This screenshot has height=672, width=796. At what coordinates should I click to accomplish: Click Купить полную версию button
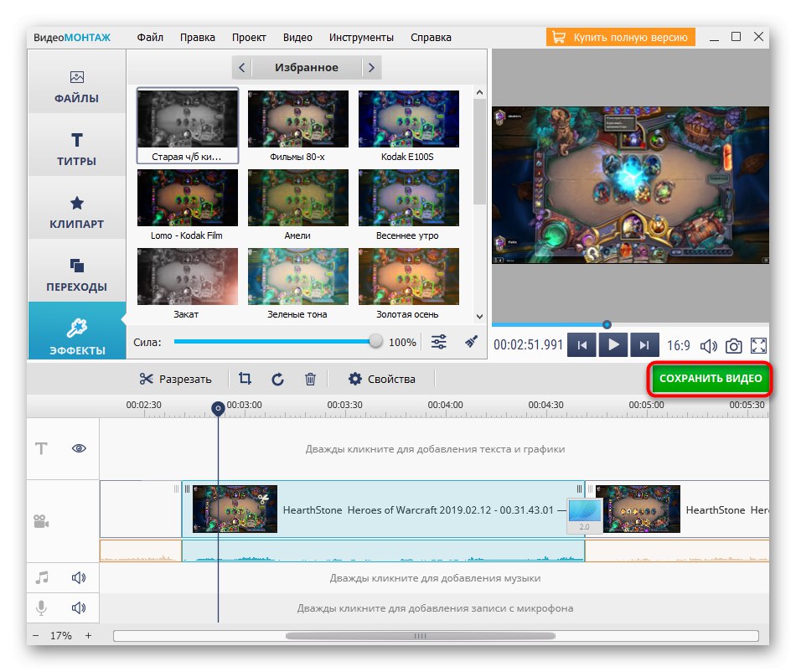[x=620, y=37]
